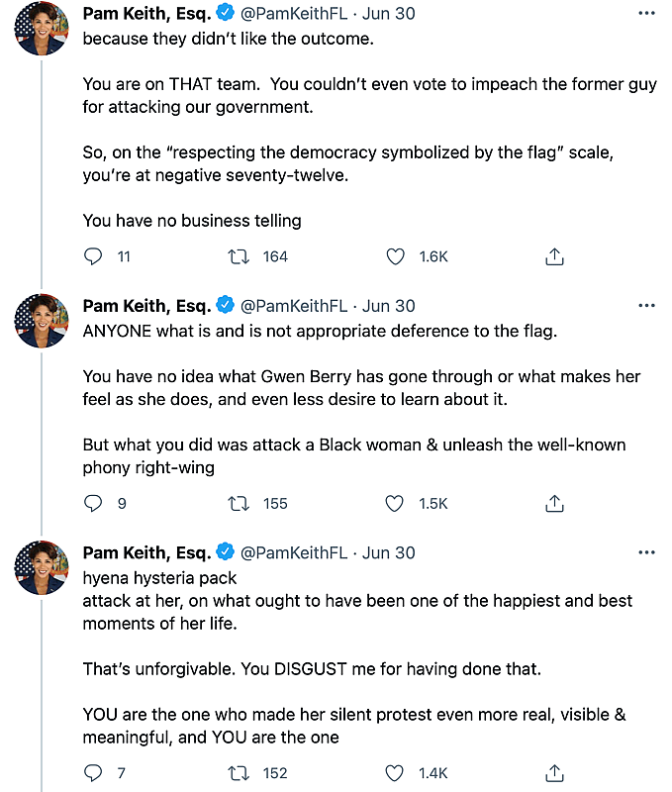Retweet the tweet with 152 retweets
Image resolution: width=672 pixels, height=792 pixels.
(x=239, y=772)
